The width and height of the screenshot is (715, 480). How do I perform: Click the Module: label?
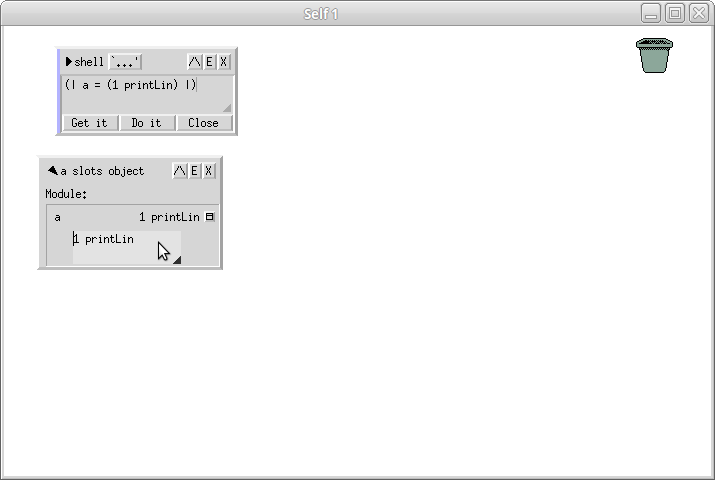[66, 194]
